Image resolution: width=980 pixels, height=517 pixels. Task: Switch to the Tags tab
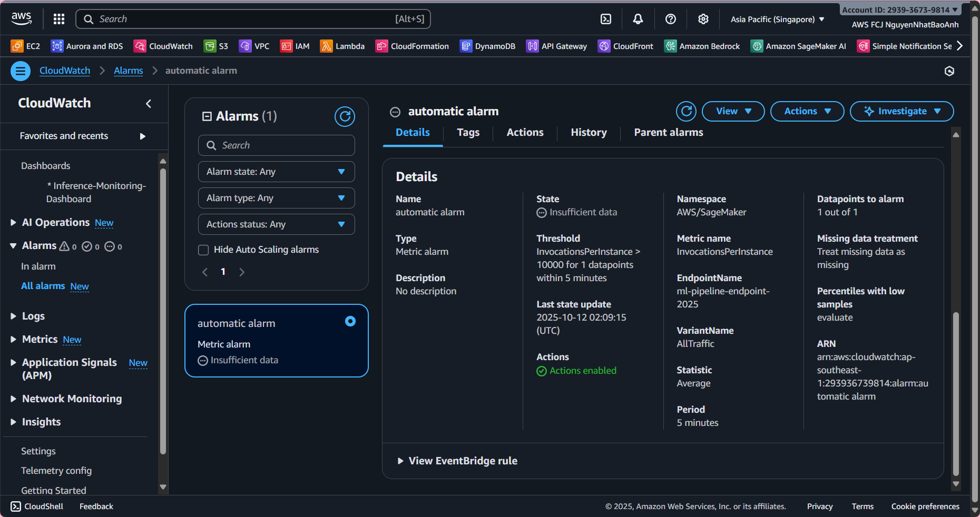pos(468,132)
